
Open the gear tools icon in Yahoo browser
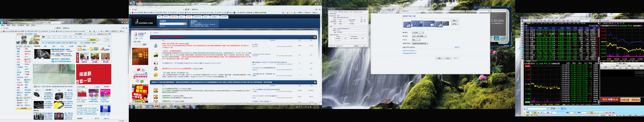pyautogui.click(x=127, y=23)
